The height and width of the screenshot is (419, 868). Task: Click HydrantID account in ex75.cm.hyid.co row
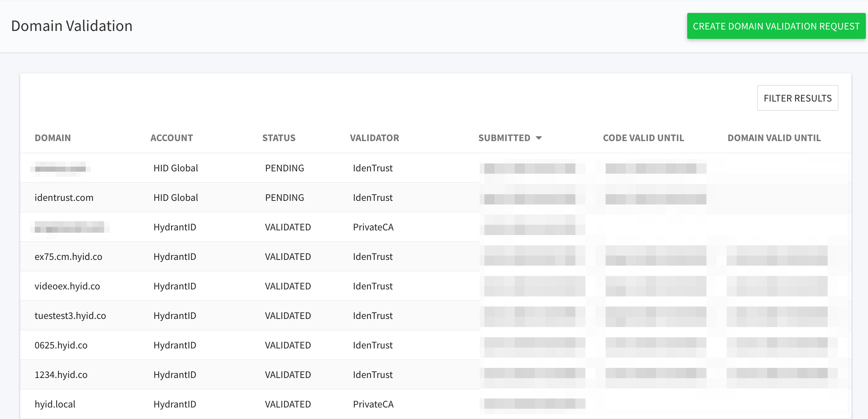175,257
